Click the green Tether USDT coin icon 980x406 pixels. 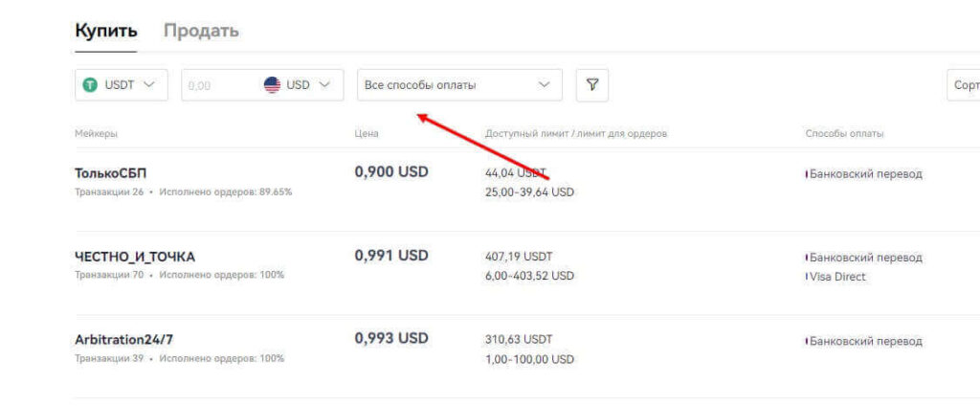(x=91, y=85)
